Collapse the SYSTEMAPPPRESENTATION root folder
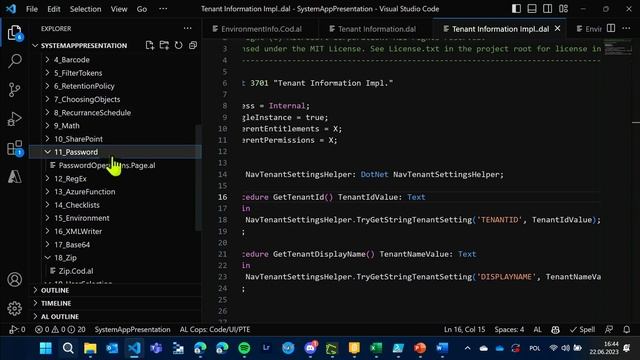The image size is (640, 360). [x=84, y=45]
